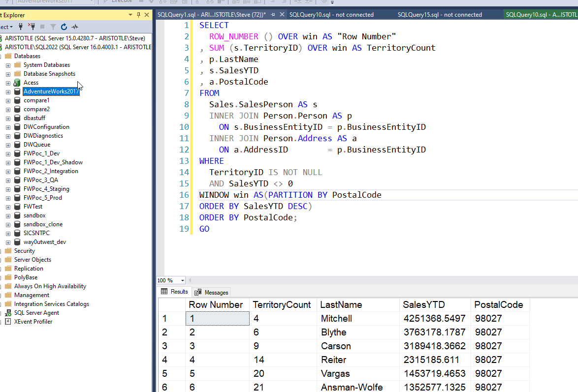Click the Connect Object Explorer plug icon
This screenshot has height=392, width=578.
(x=21, y=27)
